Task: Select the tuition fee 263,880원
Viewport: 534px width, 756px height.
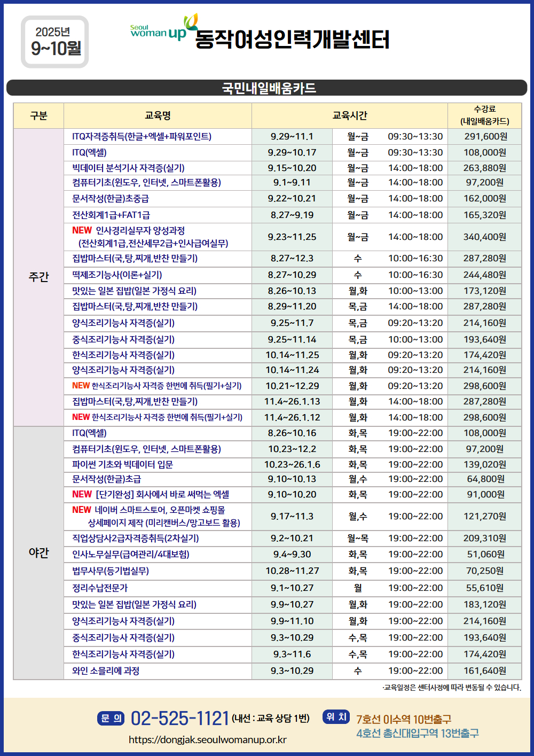Action: [x=485, y=168]
